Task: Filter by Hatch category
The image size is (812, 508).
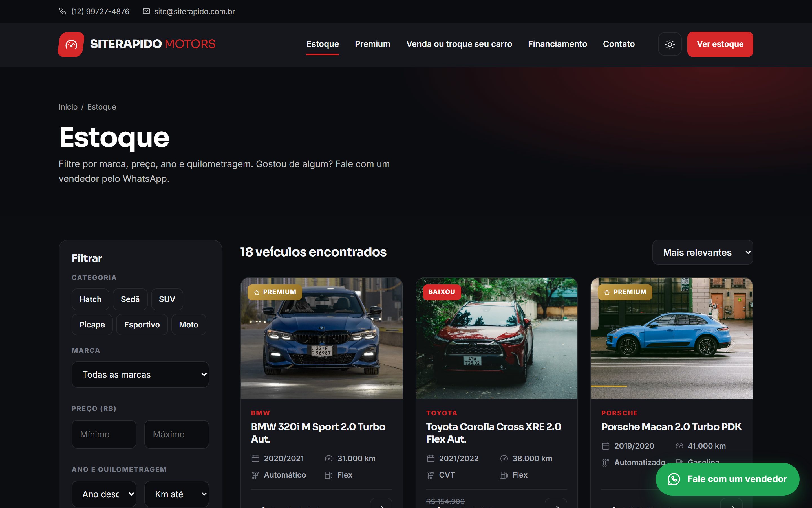Action: click(x=90, y=299)
